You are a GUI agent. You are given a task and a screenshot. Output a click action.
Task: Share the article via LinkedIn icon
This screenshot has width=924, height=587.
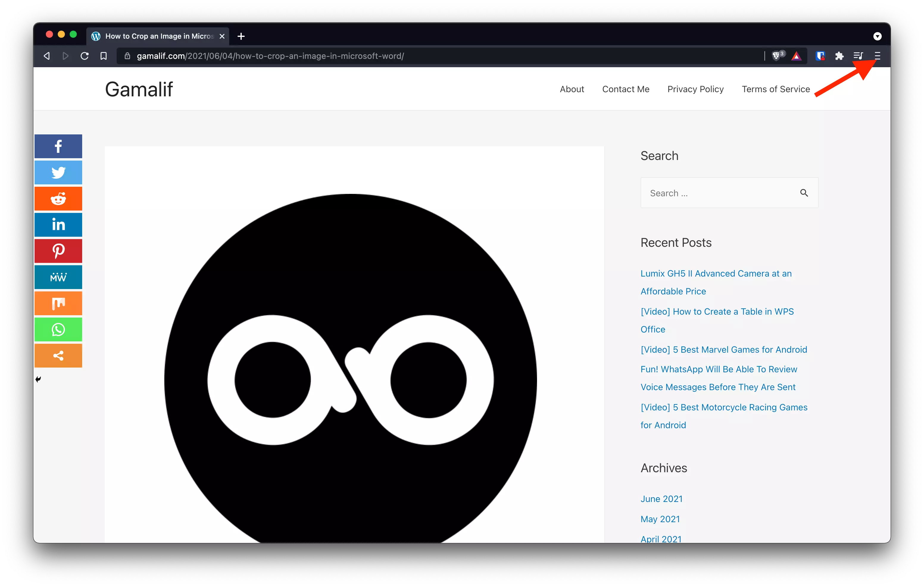coord(58,225)
